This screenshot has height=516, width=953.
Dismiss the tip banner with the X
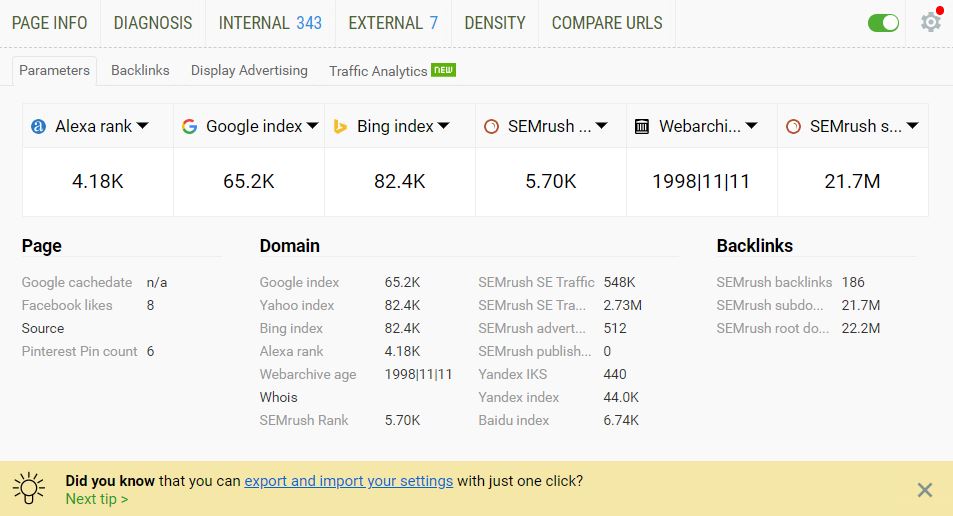925,490
